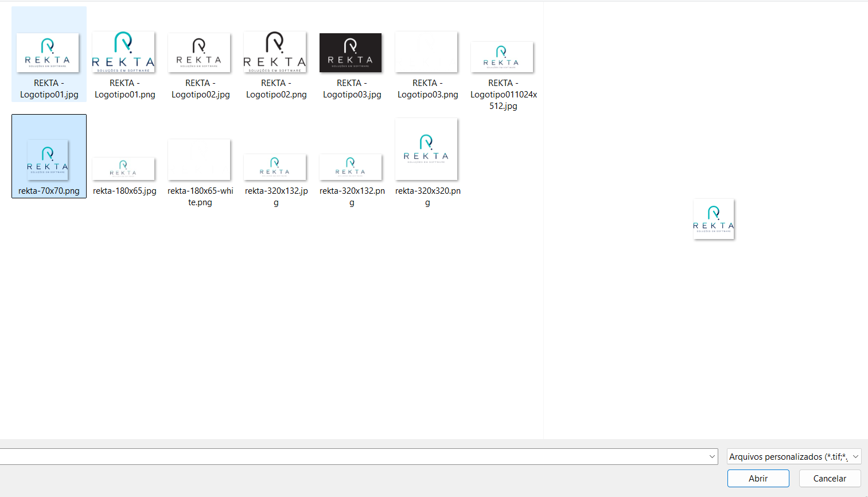Focus the file name input field
The height and width of the screenshot is (497, 868).
tap(353, 456)
